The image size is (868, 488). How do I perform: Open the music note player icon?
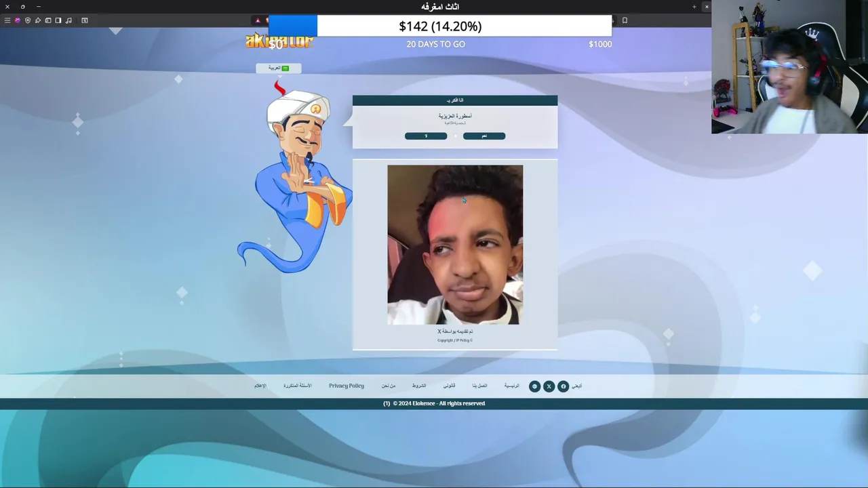point(68,20)
